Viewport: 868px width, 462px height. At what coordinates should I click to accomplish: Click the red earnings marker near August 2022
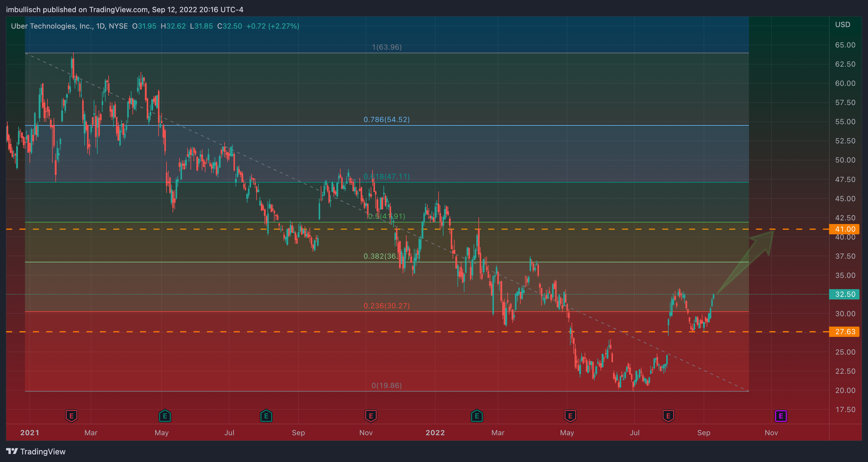(x=668, y=416)
